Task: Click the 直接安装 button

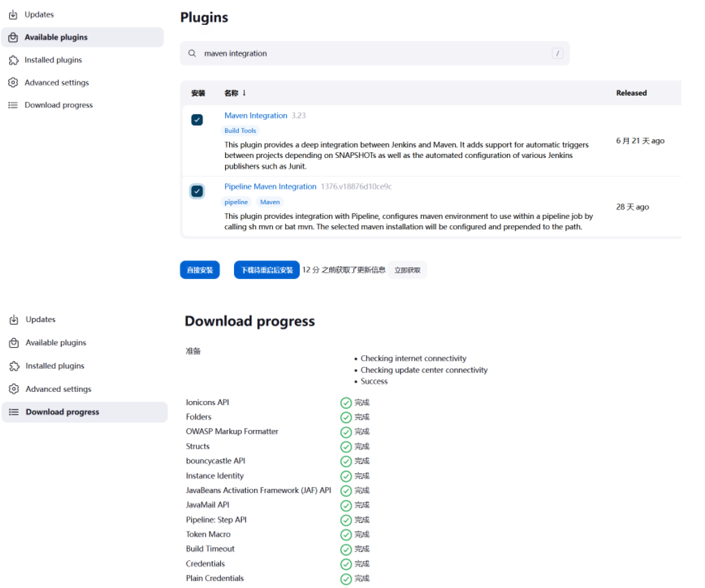Action: click(x=199, y=270)
